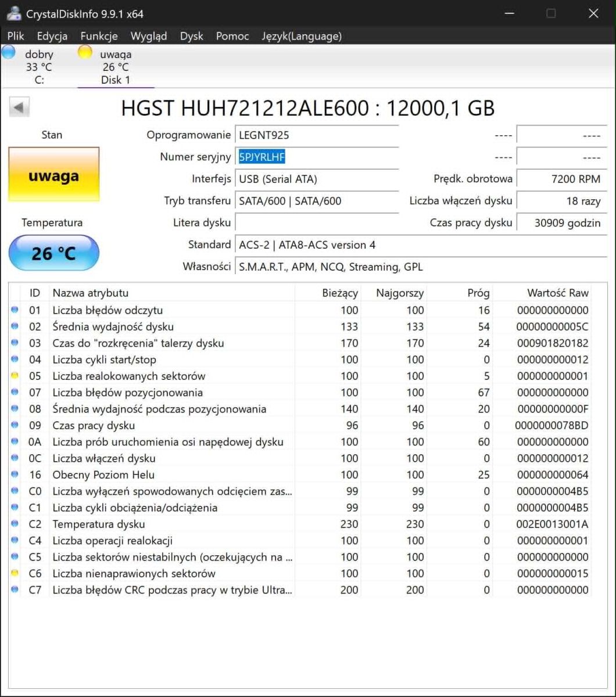Click the 7200 RPM rotation speed field
616x697 pixels.
click(x=561, y=179)
